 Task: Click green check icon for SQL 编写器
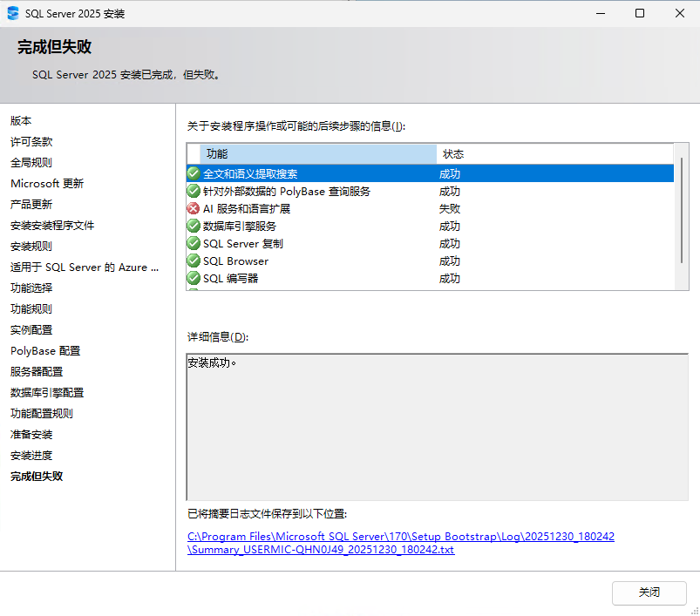194,278
